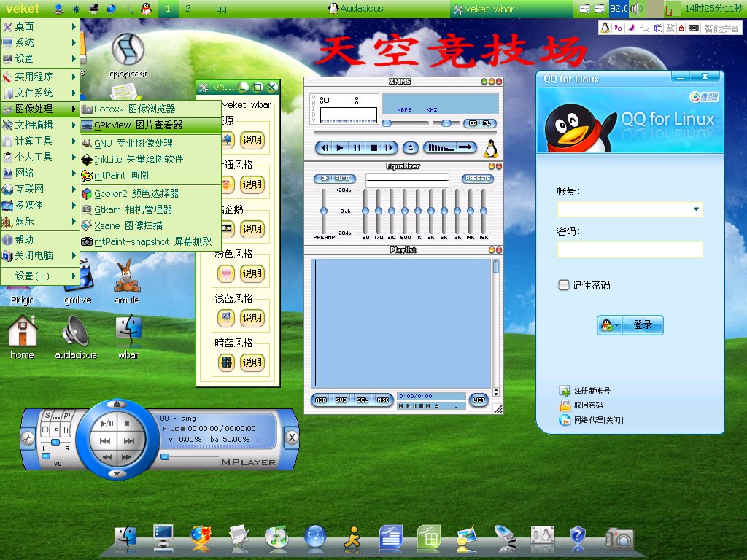Open the audacious speaker icon on desktop

[x=74, y=332]
